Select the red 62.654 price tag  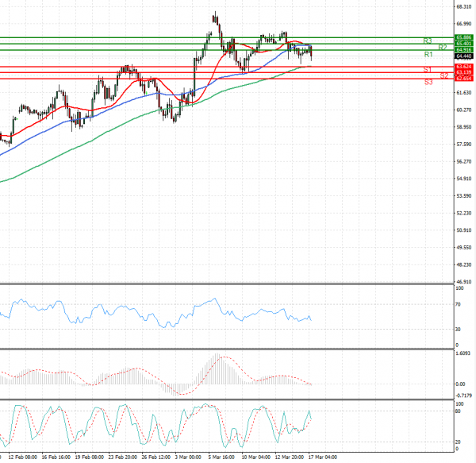[x=464, y=79]
